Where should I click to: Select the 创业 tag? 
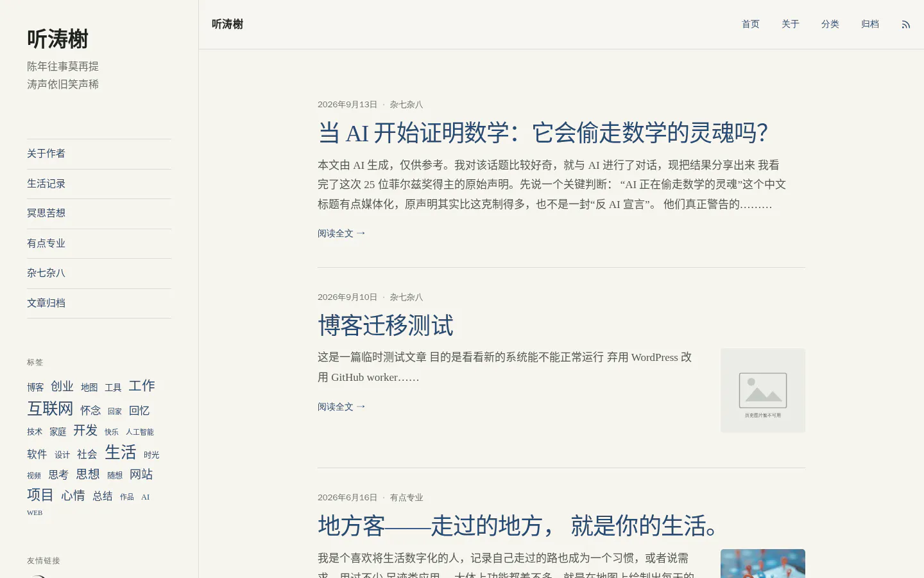(x=62, y=386)
